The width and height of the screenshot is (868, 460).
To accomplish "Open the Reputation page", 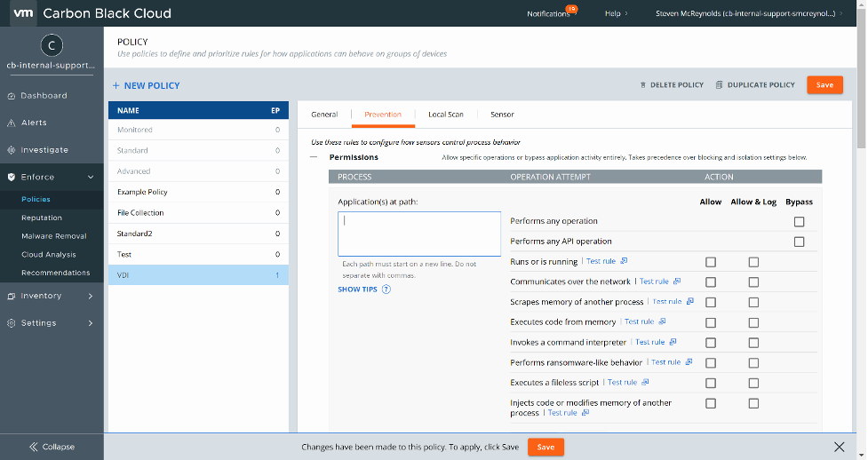I will pos(42,218).
